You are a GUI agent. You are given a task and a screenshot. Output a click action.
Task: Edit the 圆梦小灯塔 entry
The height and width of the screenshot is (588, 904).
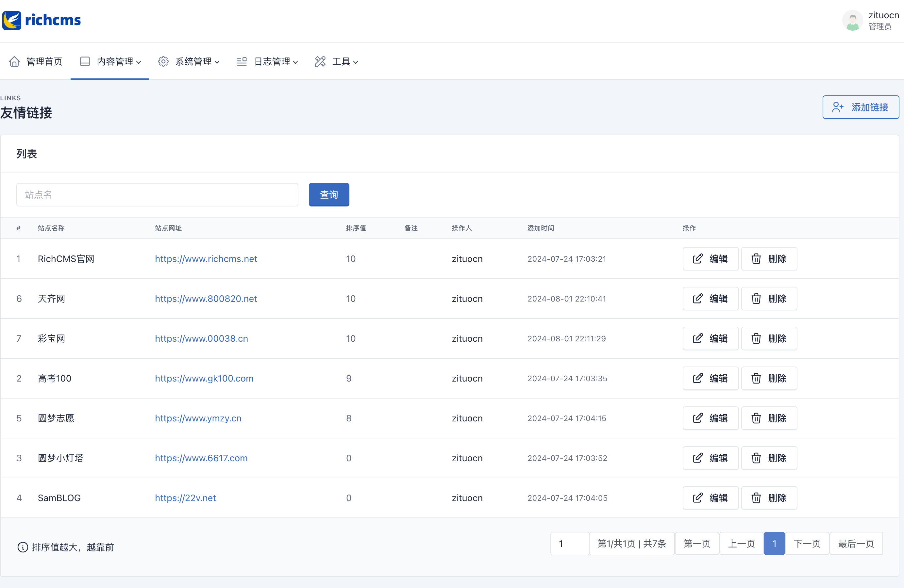pos(710,458)
